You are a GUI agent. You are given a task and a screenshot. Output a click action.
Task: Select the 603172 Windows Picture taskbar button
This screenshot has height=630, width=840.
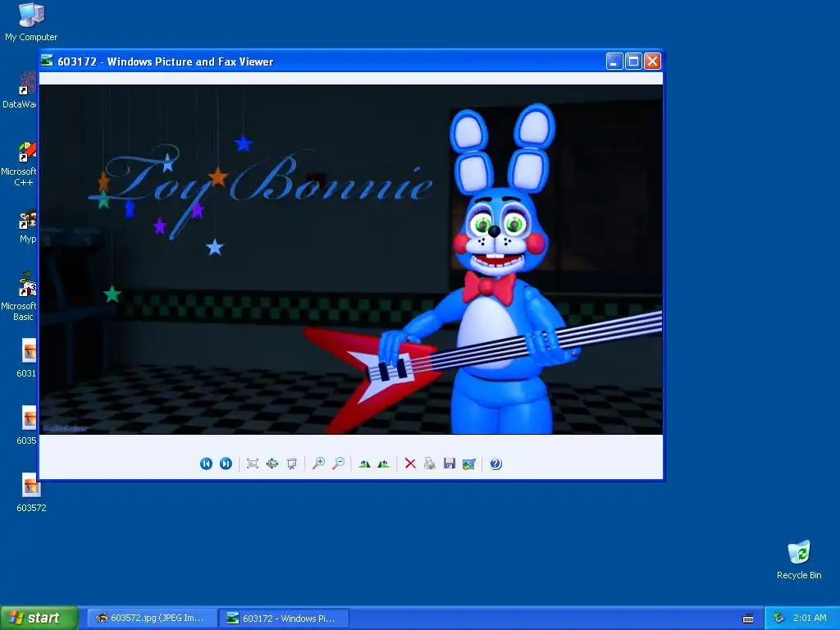tap(284, 619)
